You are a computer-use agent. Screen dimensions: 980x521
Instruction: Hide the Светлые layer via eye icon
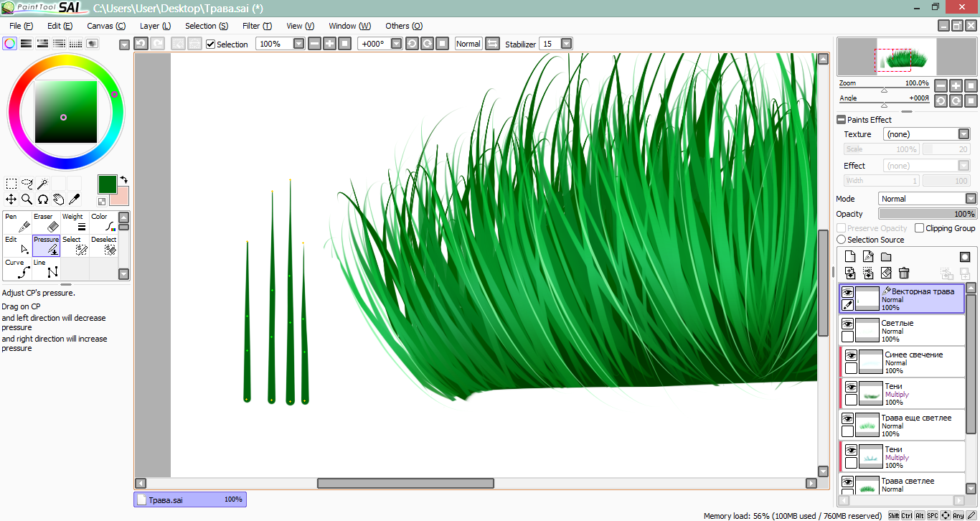point(847,324)
